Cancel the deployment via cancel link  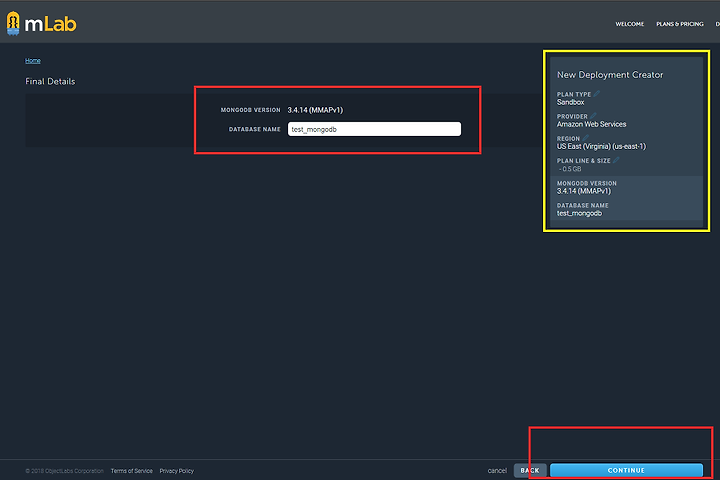coord(497,471)
